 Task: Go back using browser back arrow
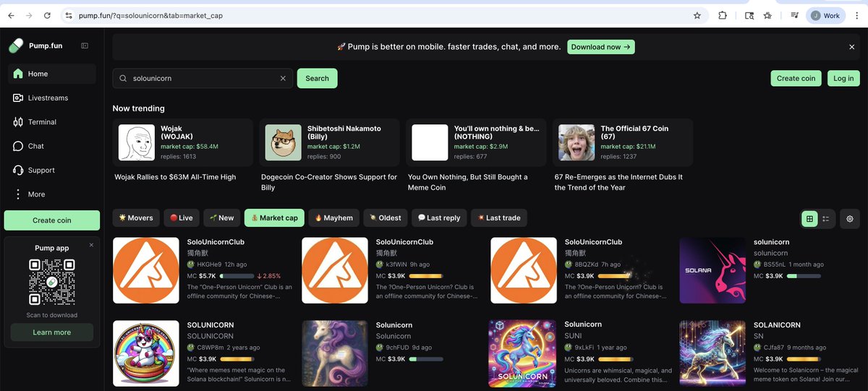11,15
